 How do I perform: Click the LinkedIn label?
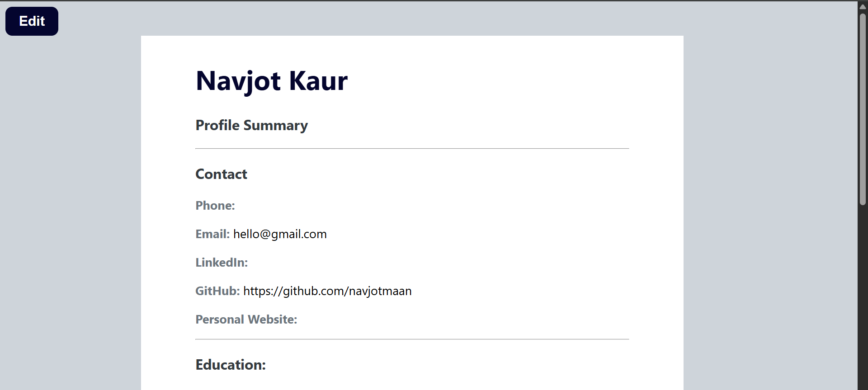[222, 263]
